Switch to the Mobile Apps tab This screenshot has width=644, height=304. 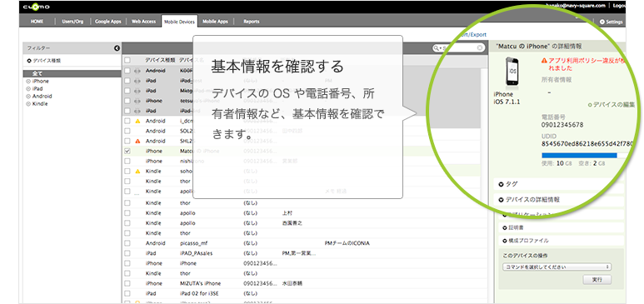[x=215, y=22]
